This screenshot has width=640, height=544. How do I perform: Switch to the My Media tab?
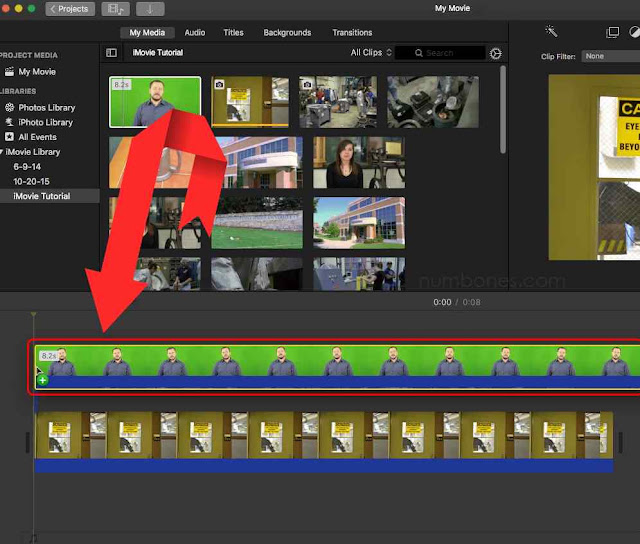click(x=147, y=33)
